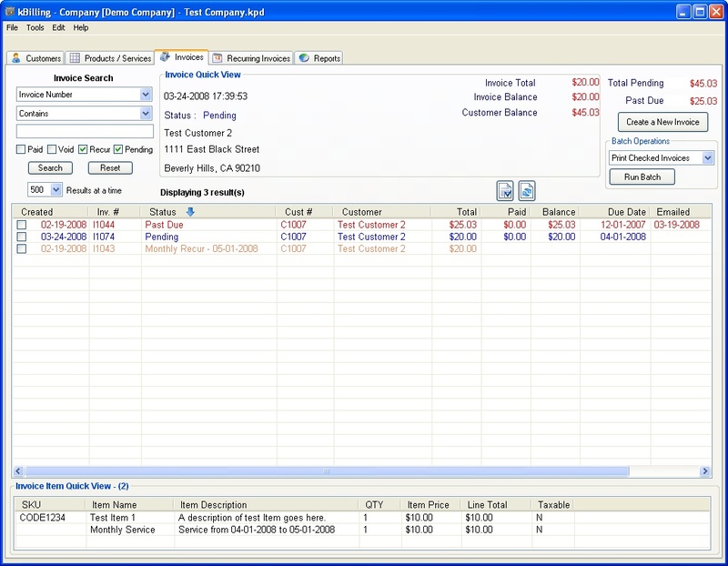
Task: Switch to the Reports tab
Action: [x=319, y=58]
